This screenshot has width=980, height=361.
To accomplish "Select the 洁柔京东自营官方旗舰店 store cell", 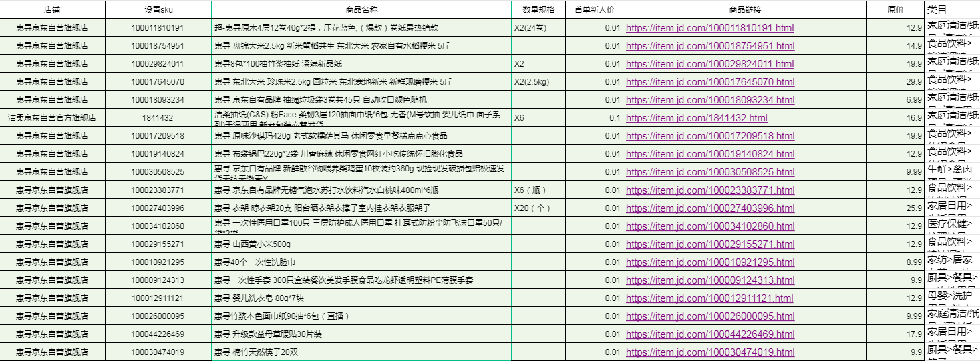I will click(x=52, y=117).
